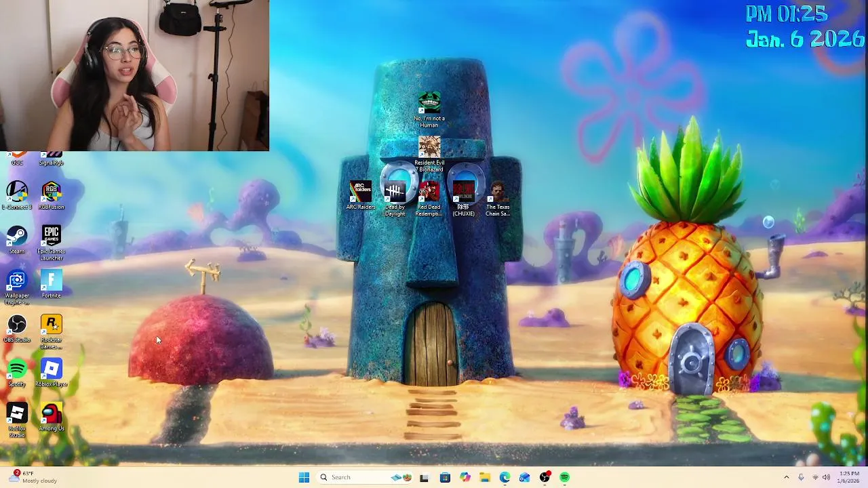868x488 pixels.
Task: Select the CHUXIE game shortcut icon
Action: 464,199
